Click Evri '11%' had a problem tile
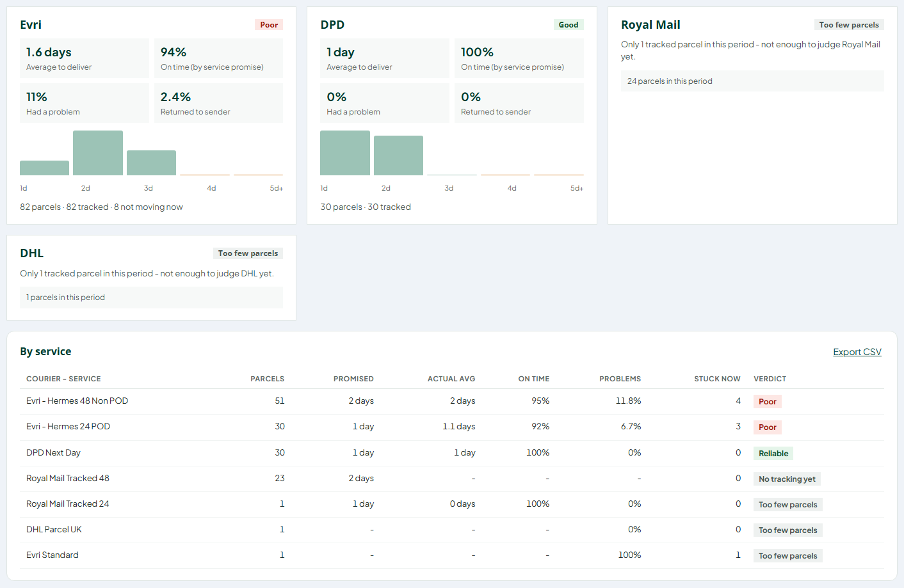This screenshot has height=588, width=904. [x=85, y=103]
